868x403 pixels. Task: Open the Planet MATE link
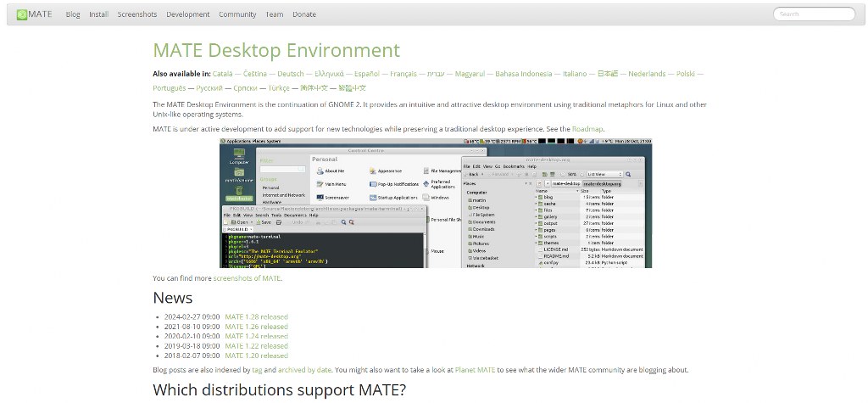coord(475,370)
